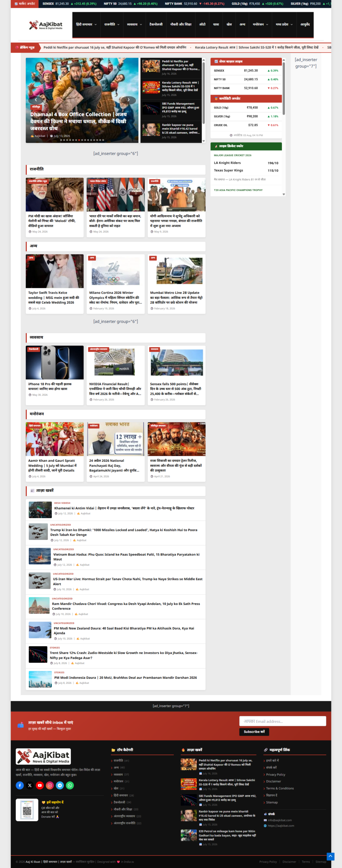This screenshot has width=342, height=868.
Task: Open footer विज्ञापन दें link
Action: tap(271, 795)
